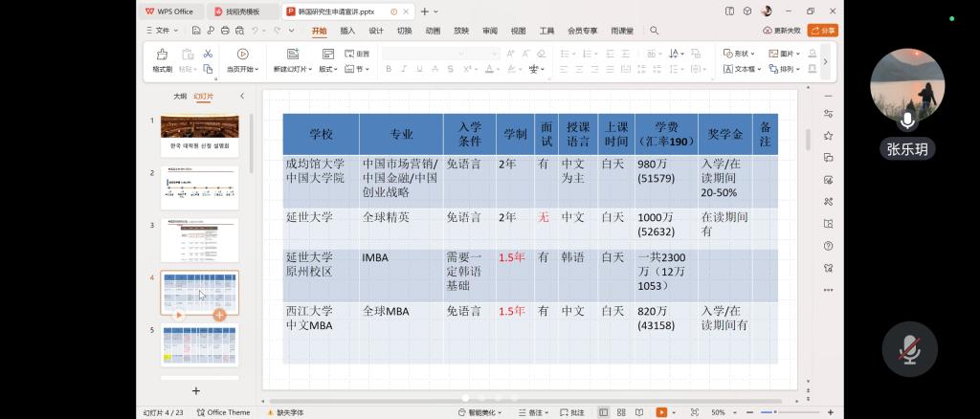Screen dimensions: 980x419
Task: Click the 分享 share button
Action: pos(822,31)
